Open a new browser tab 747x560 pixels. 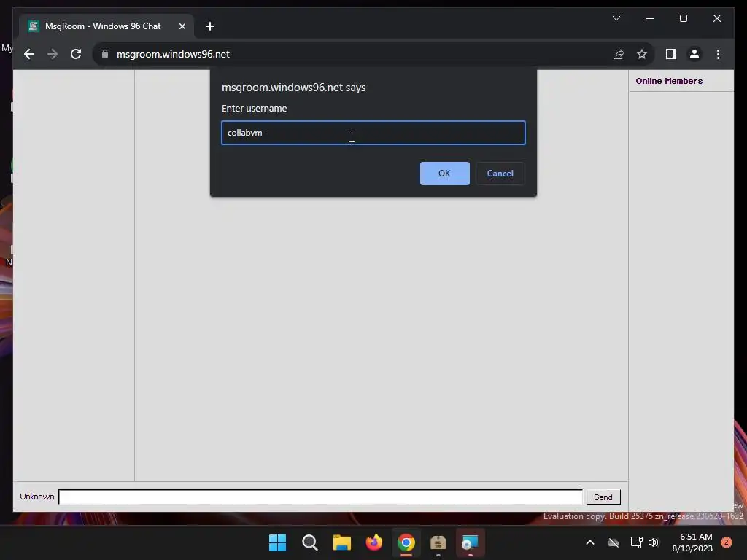point(210,26)
